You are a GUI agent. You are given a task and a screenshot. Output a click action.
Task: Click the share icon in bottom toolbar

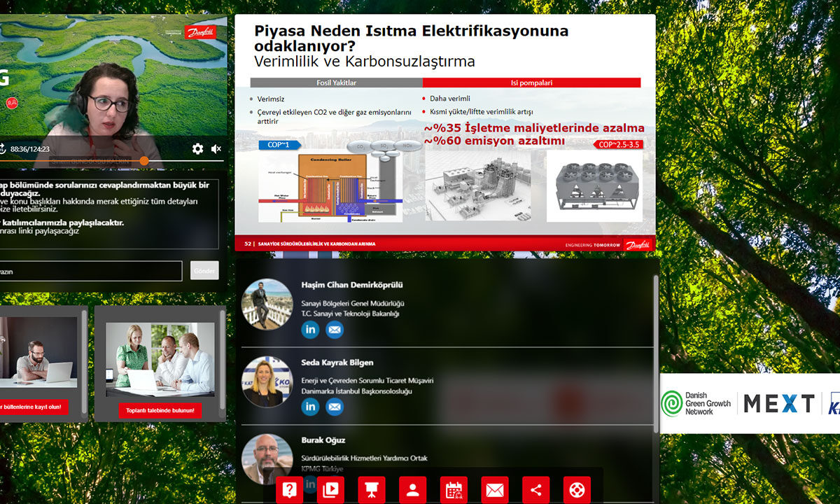click(536, 490)
